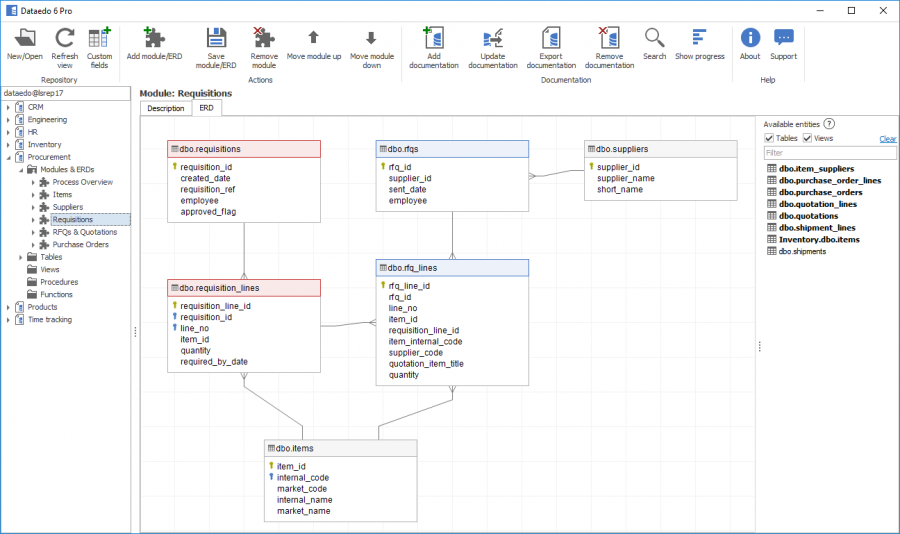Click the Show progress icon
Viewport: 900px width, 534px height.
point(699,38)
